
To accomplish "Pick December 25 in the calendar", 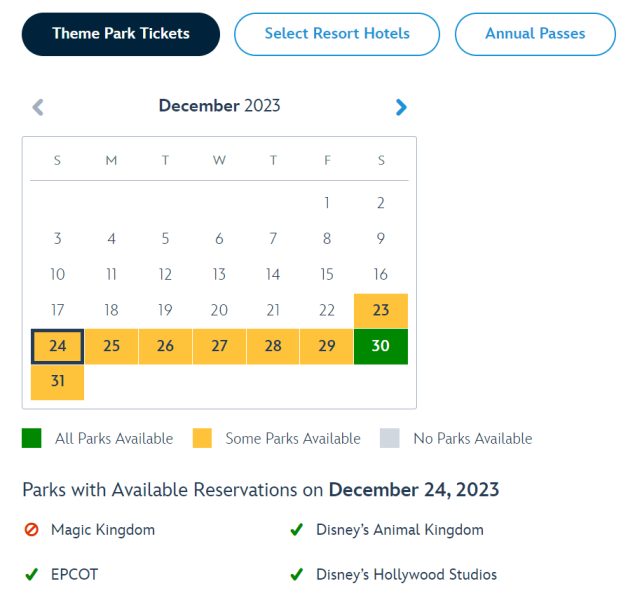I will (x=112, y=346).
